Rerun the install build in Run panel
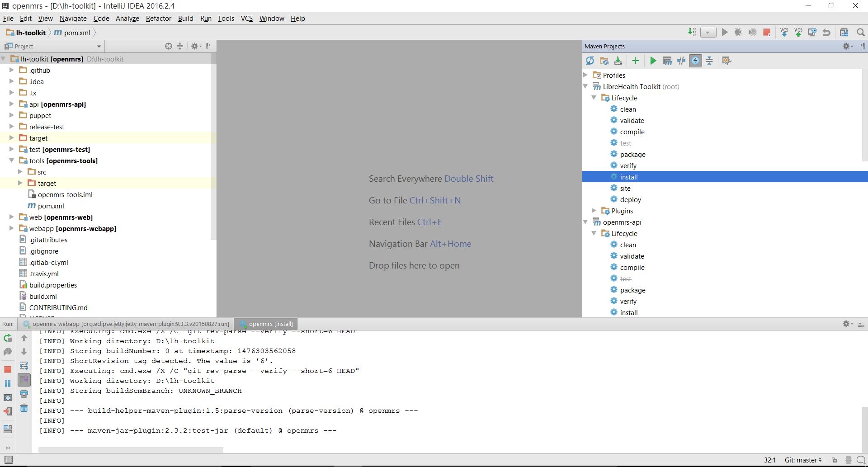The image size is (868, 467). pyautogui.click(x=8, y=338)
